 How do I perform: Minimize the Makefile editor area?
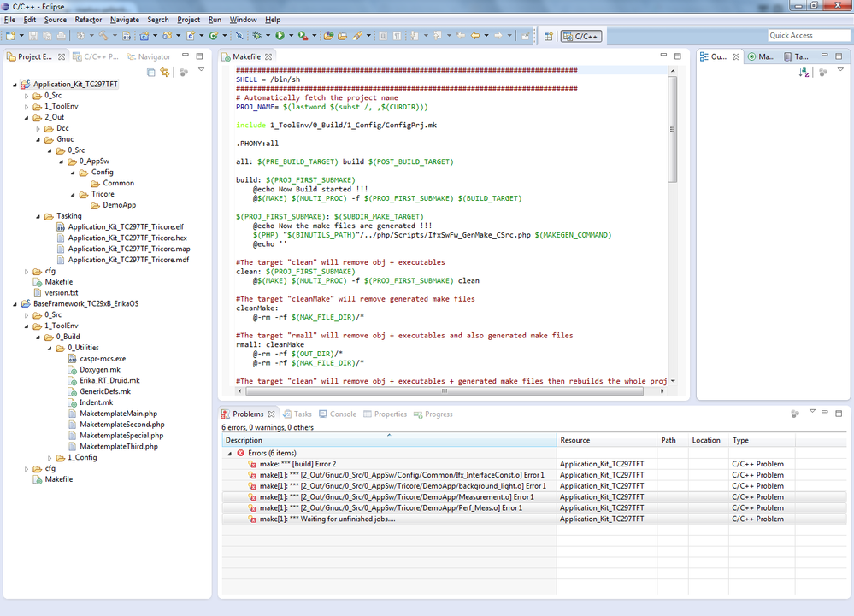pyautogui.click(x=663, y=56)
